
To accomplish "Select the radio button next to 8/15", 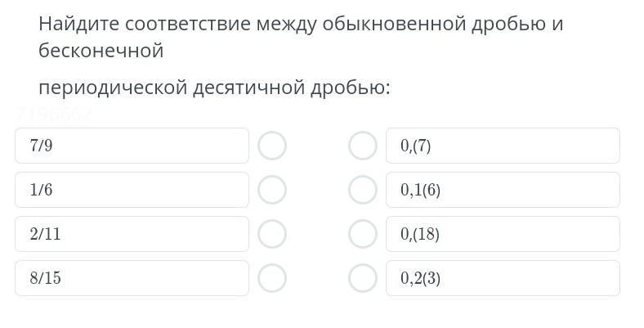I will (272, 279).
